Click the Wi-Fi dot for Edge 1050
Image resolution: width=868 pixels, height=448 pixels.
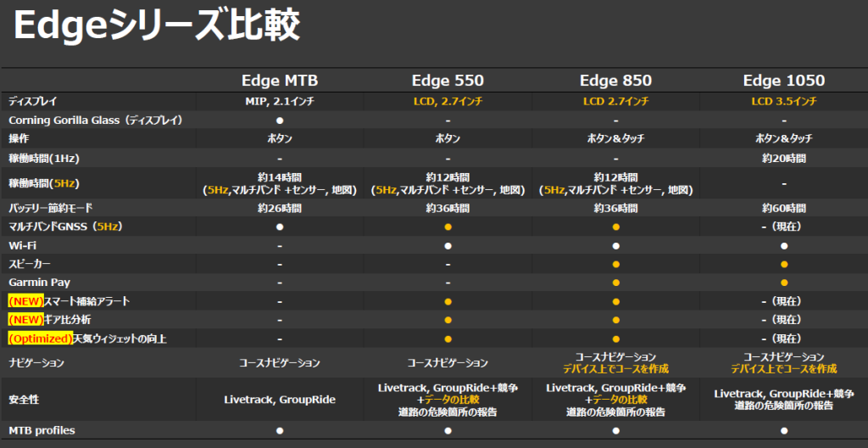click(x=784, y=245)
